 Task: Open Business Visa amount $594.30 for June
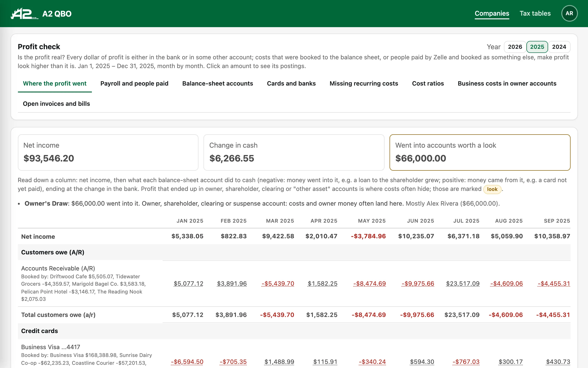422,362
